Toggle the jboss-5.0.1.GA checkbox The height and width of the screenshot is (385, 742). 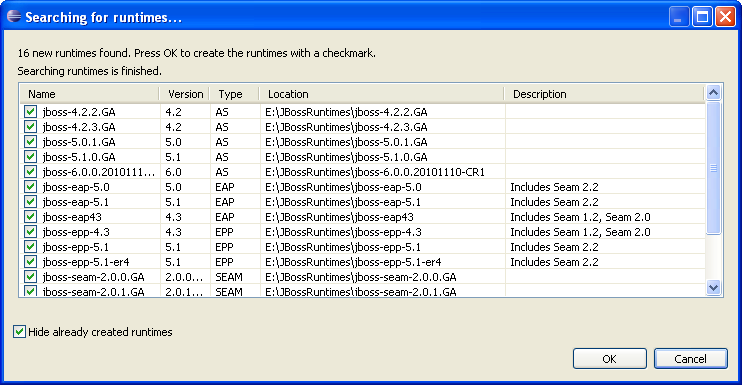[x=30, y=141]
